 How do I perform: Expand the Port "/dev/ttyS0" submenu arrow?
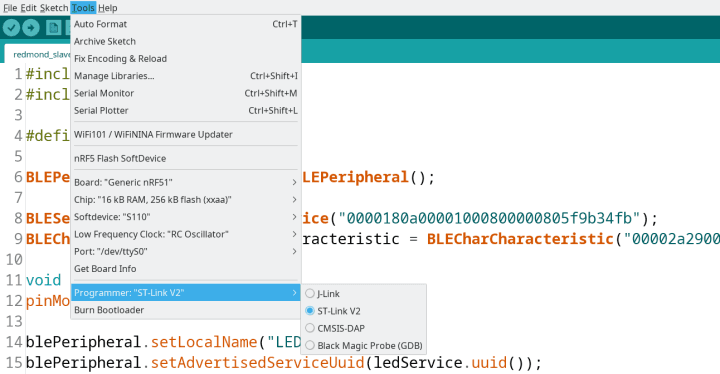pyautogui.click(x=294, y=251)
